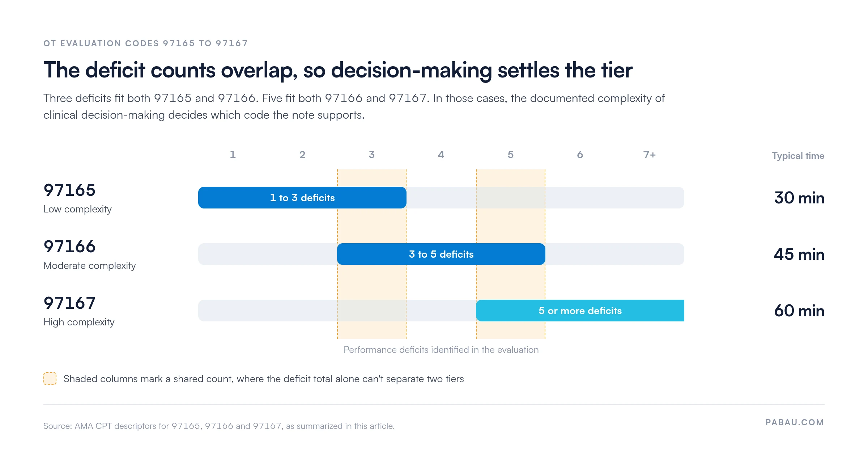Click the source citation text
Screen dimensions: 868x464
point(219,426)
